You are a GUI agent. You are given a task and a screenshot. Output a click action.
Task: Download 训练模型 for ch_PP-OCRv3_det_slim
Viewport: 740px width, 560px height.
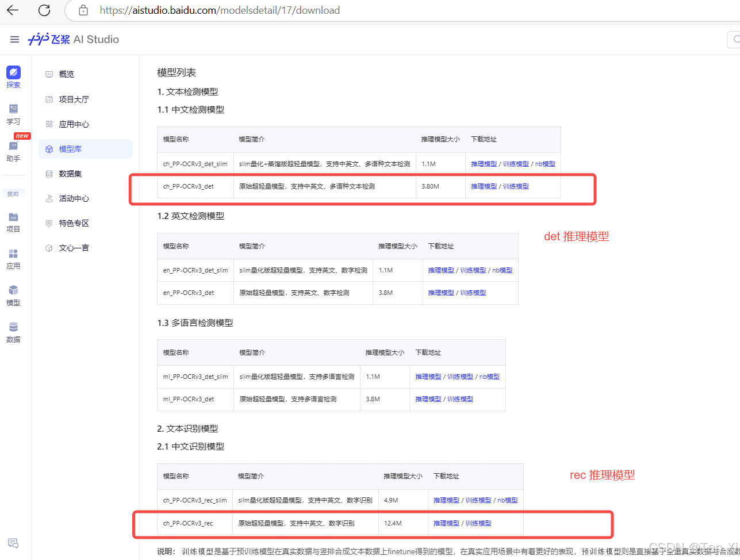(x=516, y=164)
